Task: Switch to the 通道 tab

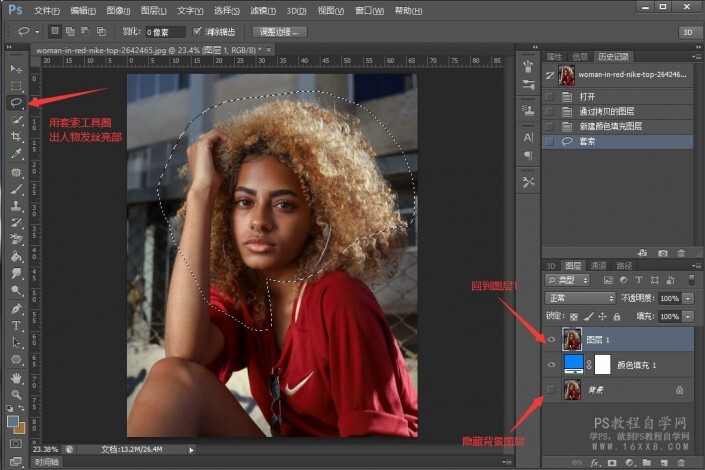Action: (x=599, y=265)
